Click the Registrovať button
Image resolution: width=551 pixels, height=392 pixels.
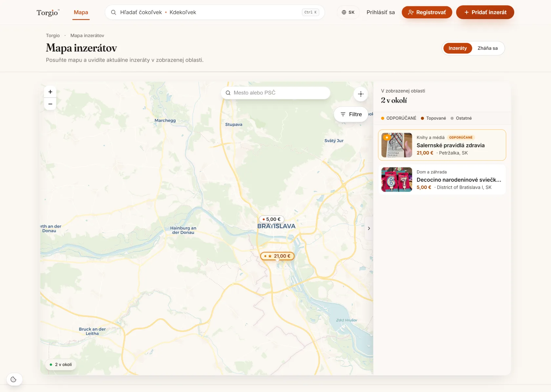(427, 12)
